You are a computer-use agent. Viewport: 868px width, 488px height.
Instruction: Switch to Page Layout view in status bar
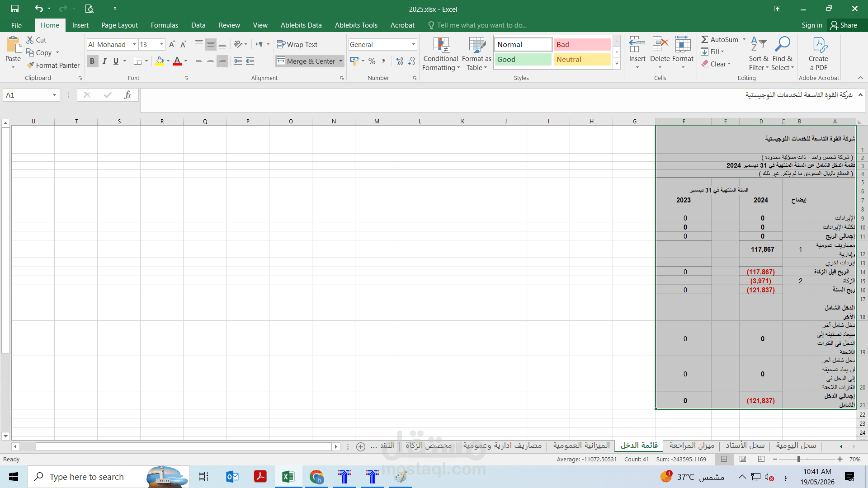pyautogui.click(x=743, y=459)
